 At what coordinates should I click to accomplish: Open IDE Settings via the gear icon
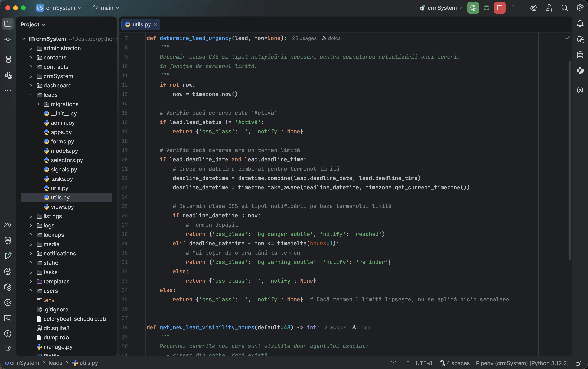580,8
